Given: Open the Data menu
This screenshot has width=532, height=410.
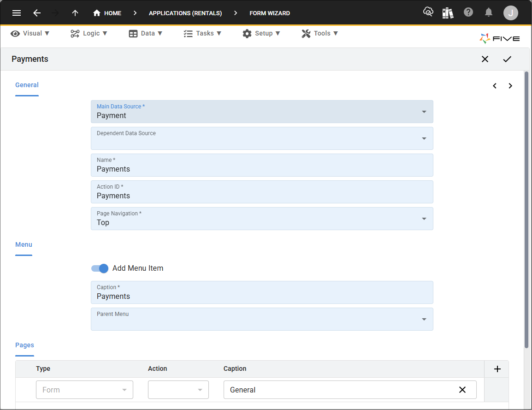Looking at the screenshot, I should (x=146, y=33).
